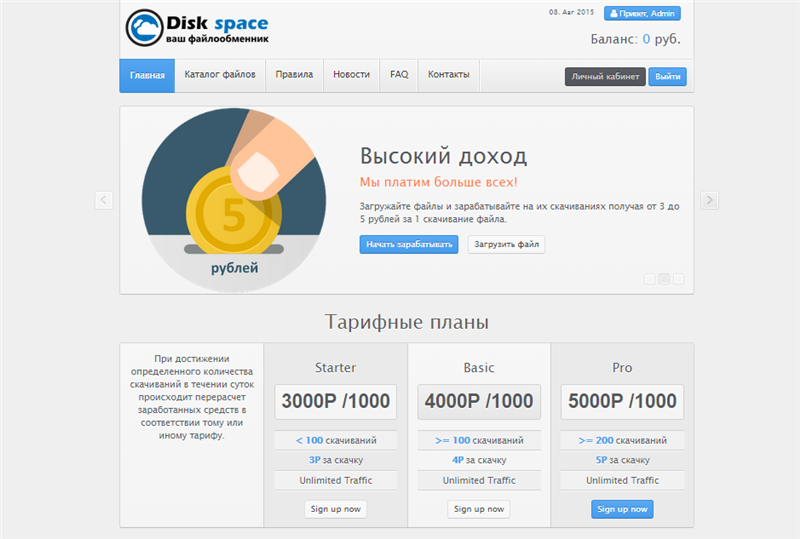The height and width of the screenshot is (539, 800).
Task: Click Начать зарабатывать button
Action: (409, 244)
